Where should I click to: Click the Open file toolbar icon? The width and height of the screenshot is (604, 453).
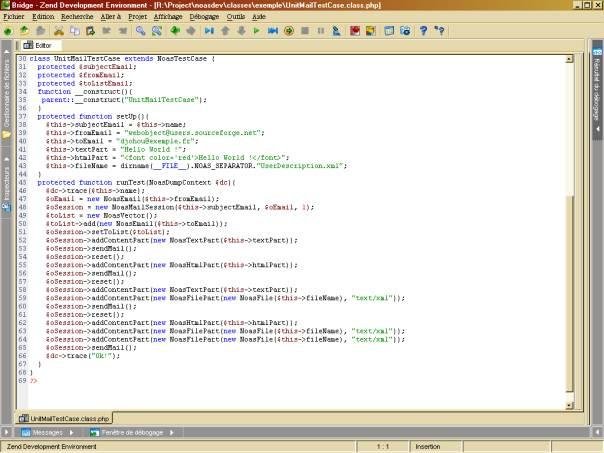[24, 31]
